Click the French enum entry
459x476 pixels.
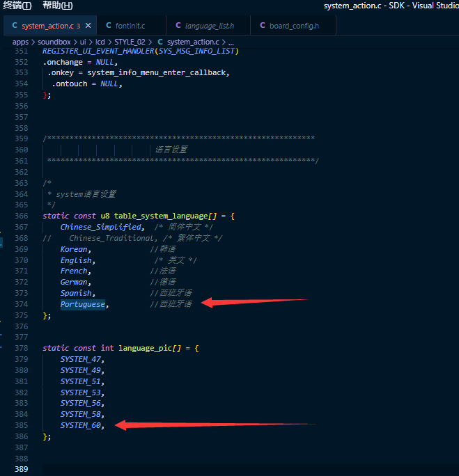click(x=74, y=271)
